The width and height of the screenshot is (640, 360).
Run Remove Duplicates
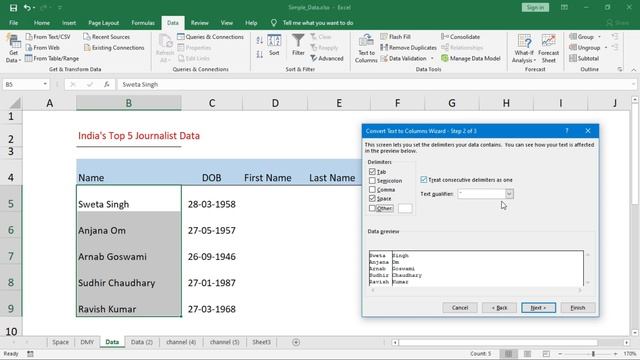click(409, 48)
